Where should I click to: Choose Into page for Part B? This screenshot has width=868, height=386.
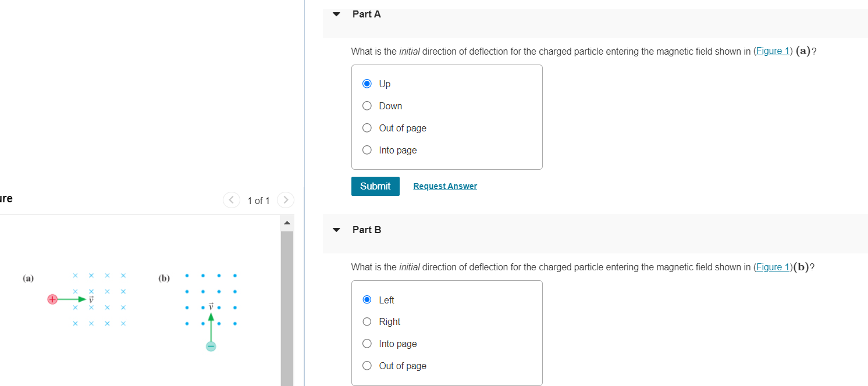click(367, 344)
